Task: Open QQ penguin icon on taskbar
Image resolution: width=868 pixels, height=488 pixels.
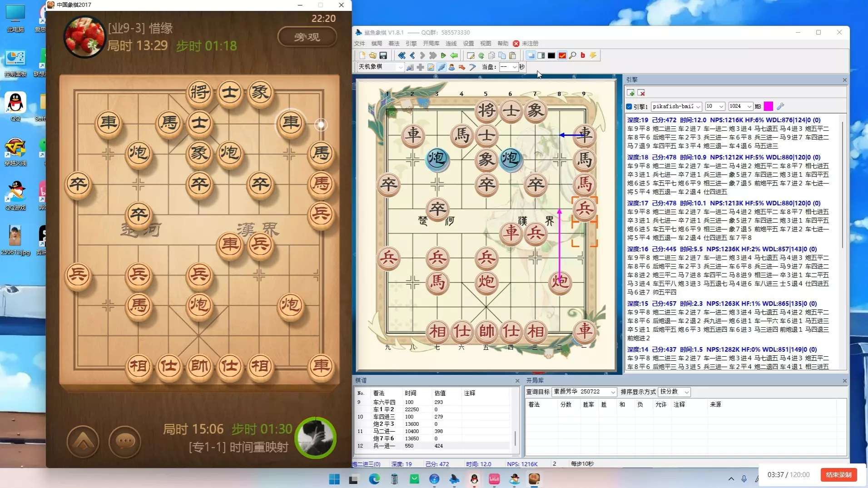Action: coord(474,479)
